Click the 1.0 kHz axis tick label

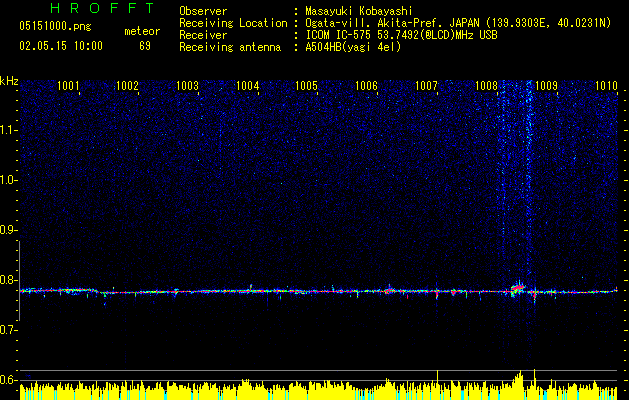click(x=8, y=180)
